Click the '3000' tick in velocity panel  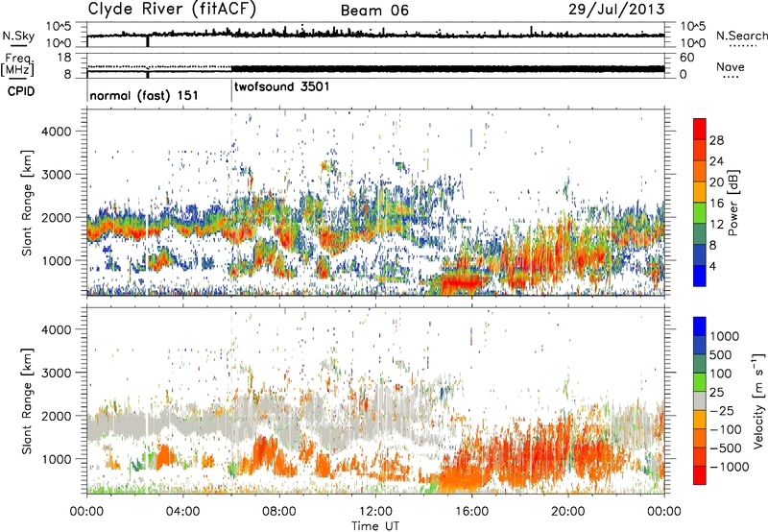[56, 373]
